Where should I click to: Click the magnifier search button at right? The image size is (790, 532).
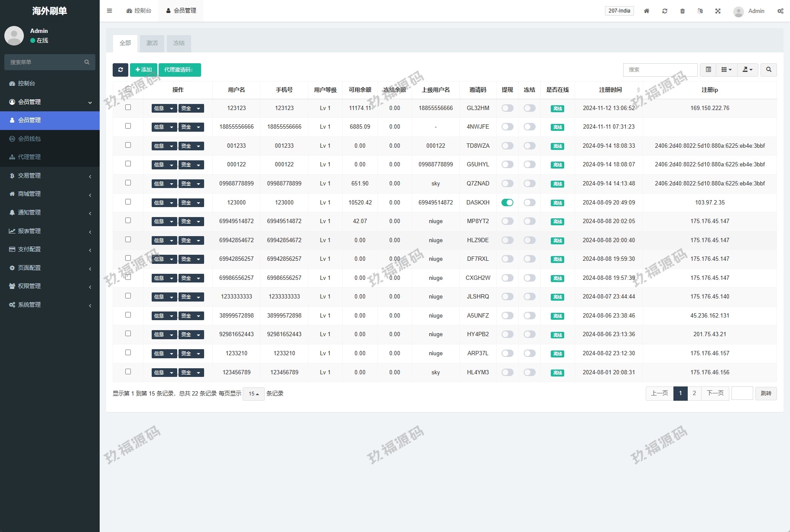tap(768, 70)
